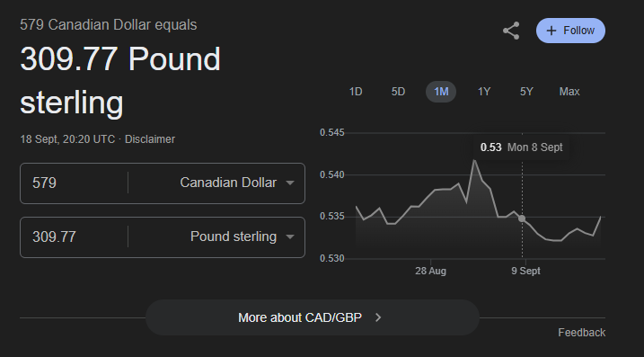The height and width of the screenshot is (357, 644).
Task: Focus the 579 amount input field
Action: point(74,183)
